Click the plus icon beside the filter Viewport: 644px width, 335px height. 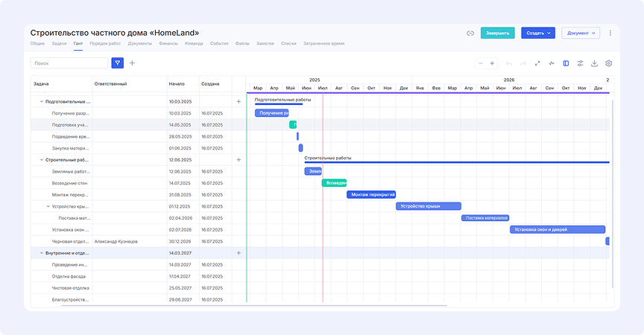point(133,63)
